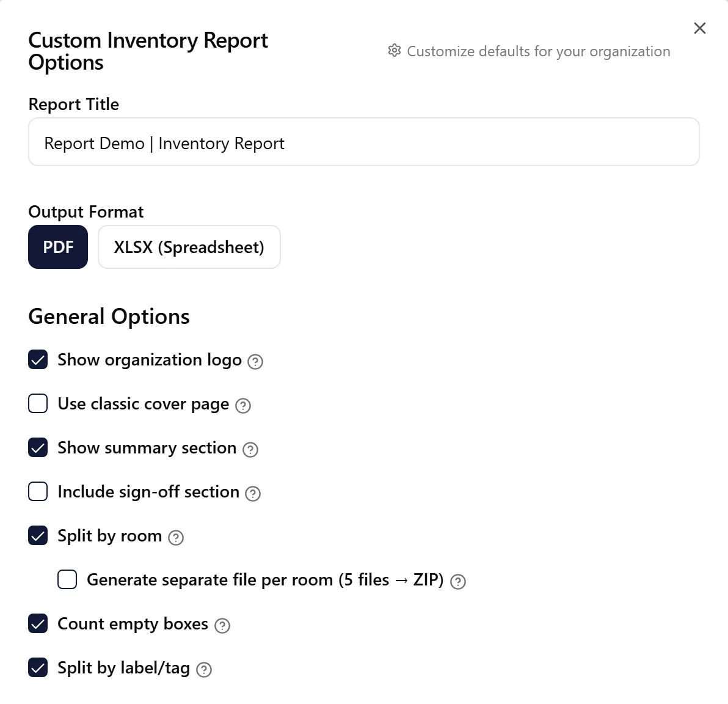The height and width of the screenshot is (704, 728).
Task: Open help icon for Include sign-off section
Action: [x=253, y=494]
